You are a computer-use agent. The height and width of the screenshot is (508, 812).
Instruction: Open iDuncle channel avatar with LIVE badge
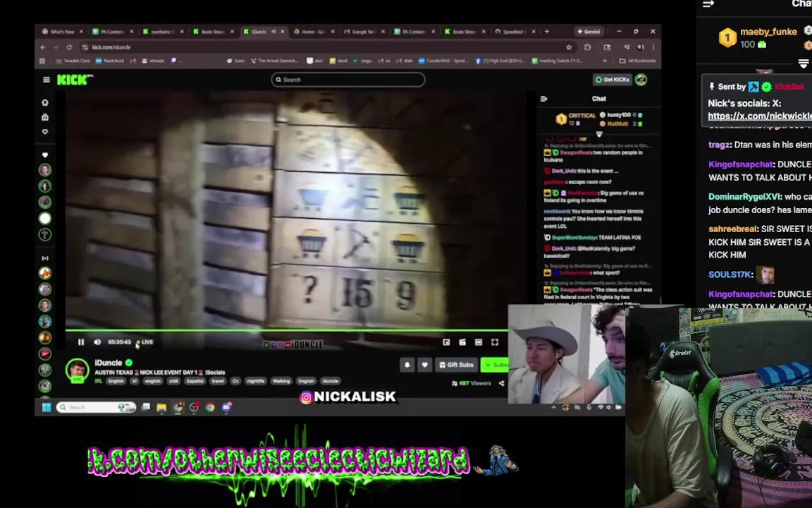[77, 370]
